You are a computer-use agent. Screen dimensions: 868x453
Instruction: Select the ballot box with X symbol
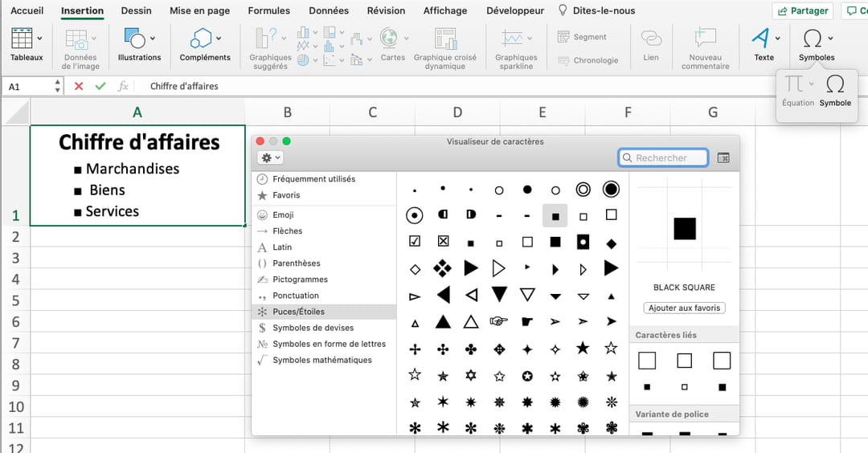pyautogui.click(x=443, y=241)
